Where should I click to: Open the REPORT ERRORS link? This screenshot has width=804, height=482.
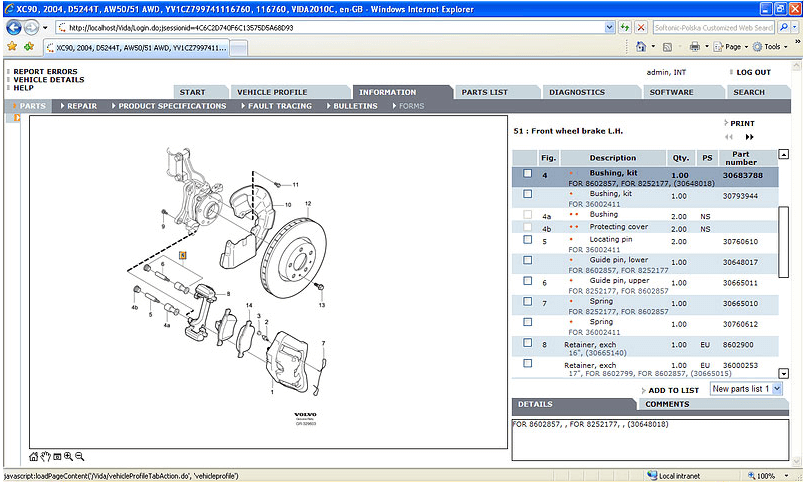(x=45, y=71)
